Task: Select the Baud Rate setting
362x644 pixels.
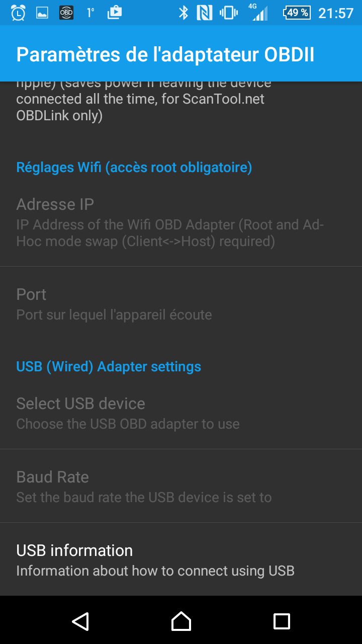Action: pyautogui.click(x=181, y=486)
